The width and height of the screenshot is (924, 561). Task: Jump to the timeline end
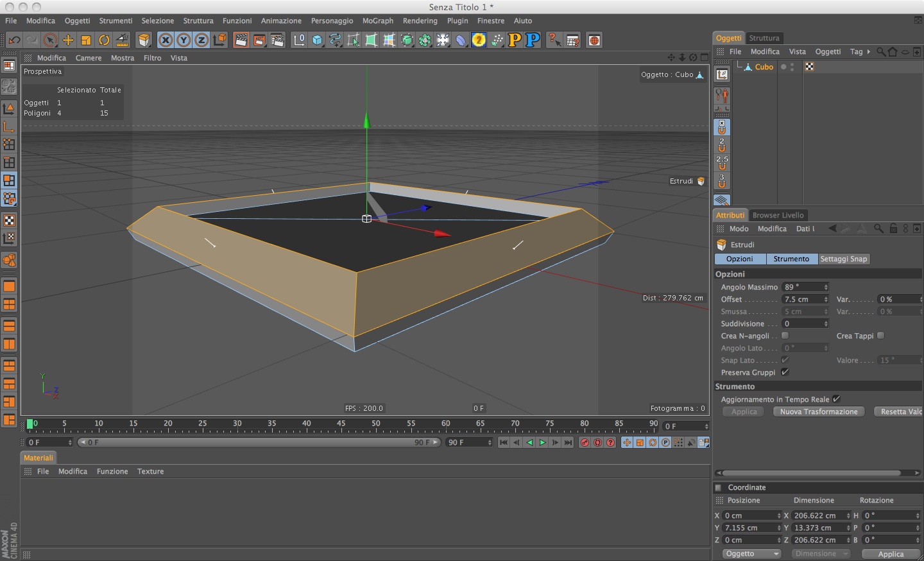(568, 442)
